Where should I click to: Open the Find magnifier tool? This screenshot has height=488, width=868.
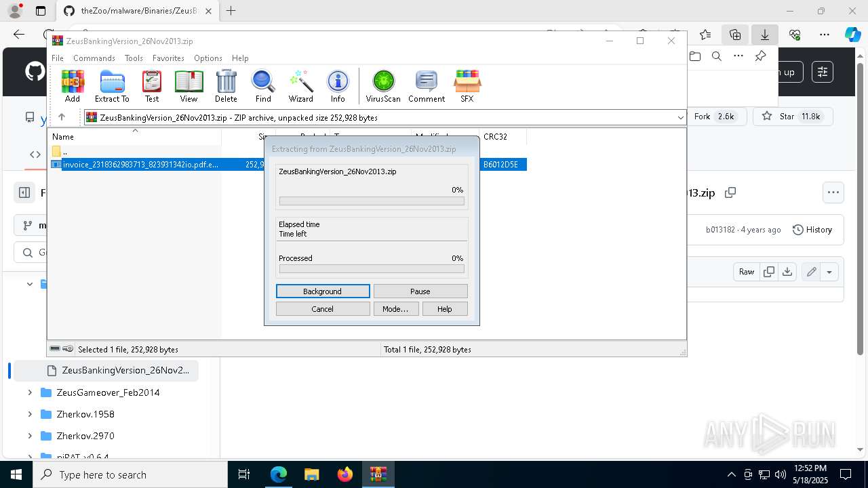pos(263,86)
